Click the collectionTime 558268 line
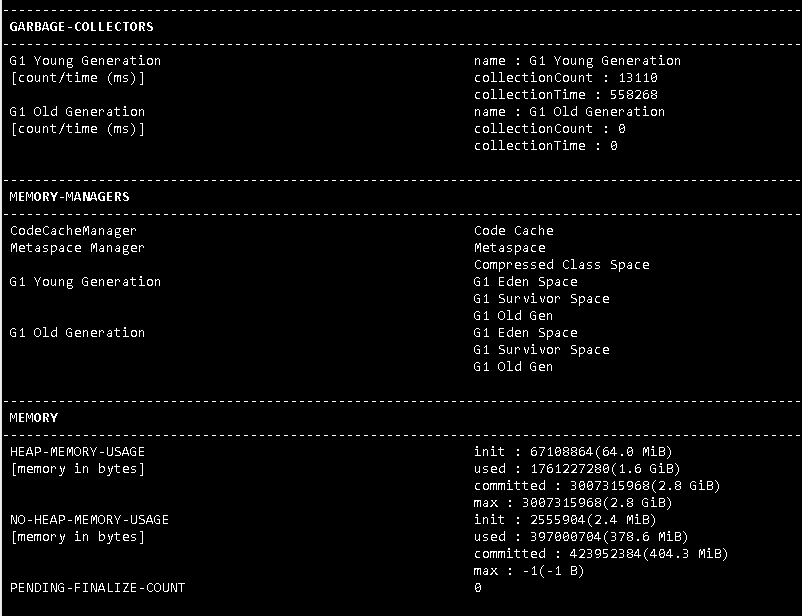The width and height of the screenshot is (802, 616). (x=566, y=95)
